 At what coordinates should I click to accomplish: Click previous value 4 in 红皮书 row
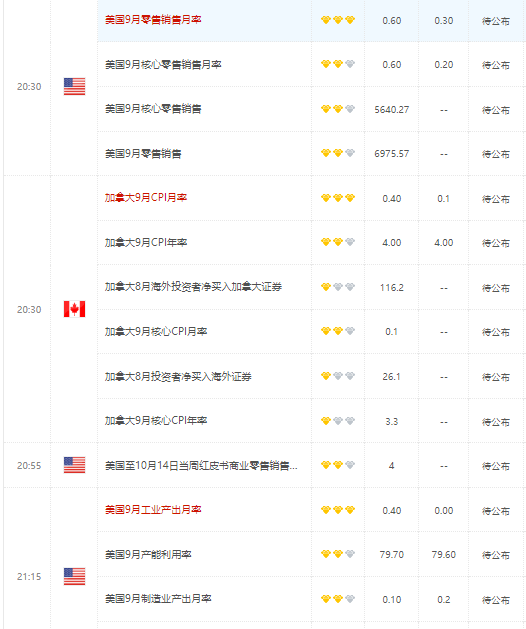tap(392, 466)
